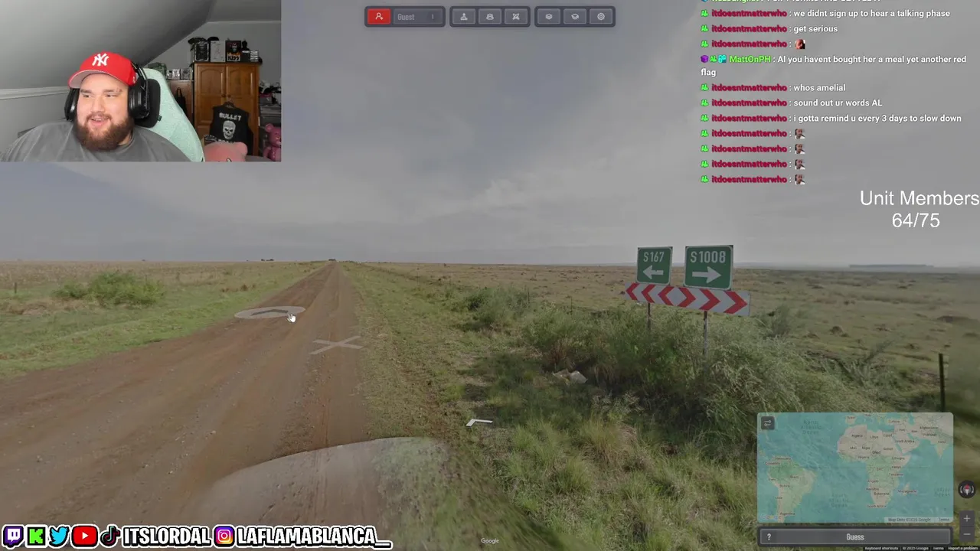Open Terms link inside the mini map
The height and width of the screenshot is (551, 980).
[x=944, y=520]
